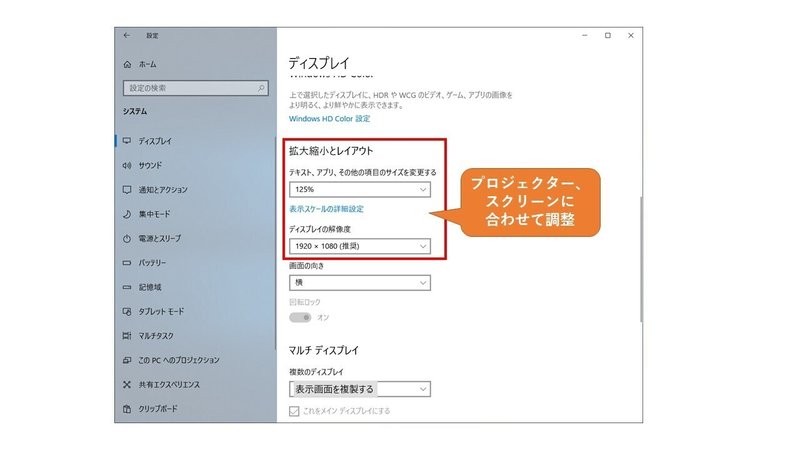Open the 画面の向き 横 dropdown
The width and height of the screenshot is (800, 450).
(x=360, y=283)
